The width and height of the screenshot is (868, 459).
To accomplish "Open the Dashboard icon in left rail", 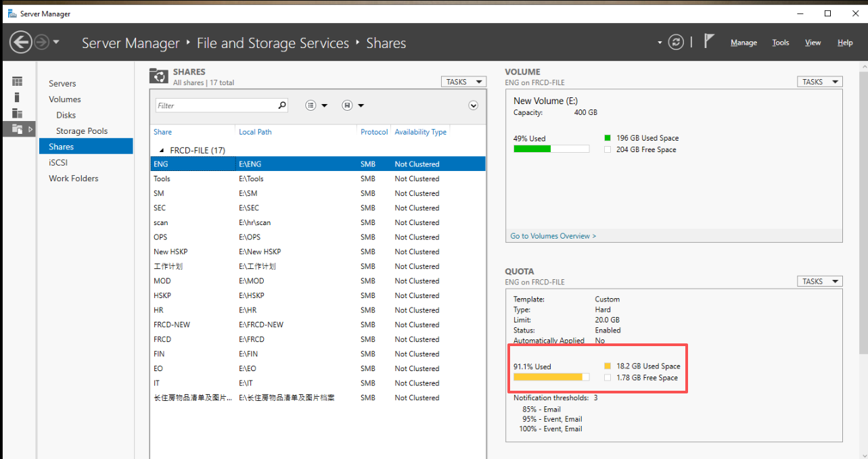I will (x=18, y=81).
